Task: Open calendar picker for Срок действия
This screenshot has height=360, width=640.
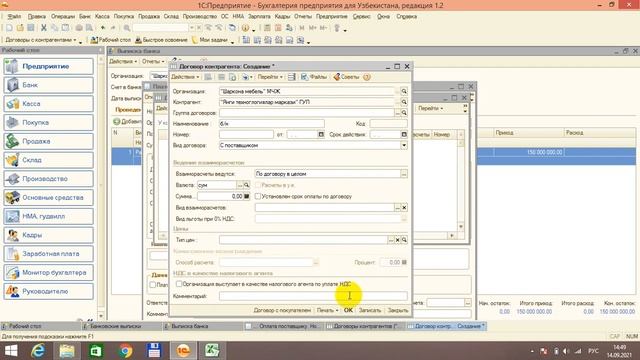Action: (404, 134)
